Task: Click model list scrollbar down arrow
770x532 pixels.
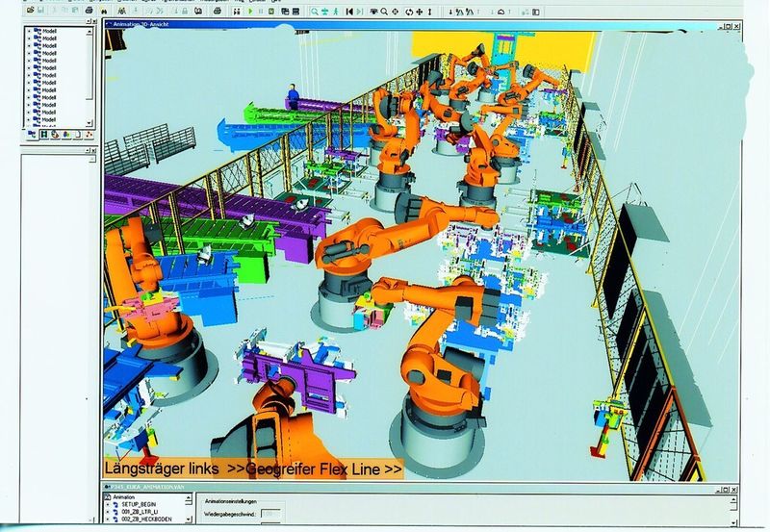Action: click(x=89, y=123)
